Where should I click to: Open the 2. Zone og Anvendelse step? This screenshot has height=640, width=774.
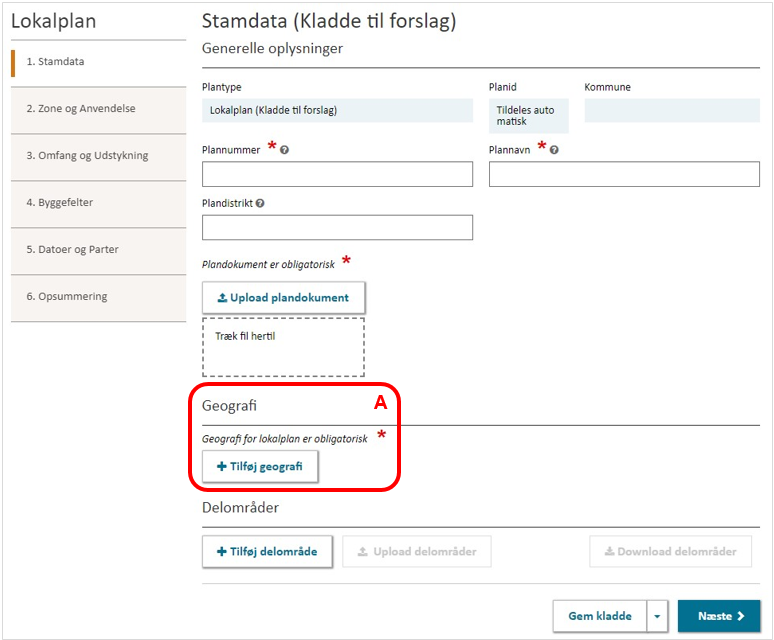(x=98, y=108)
